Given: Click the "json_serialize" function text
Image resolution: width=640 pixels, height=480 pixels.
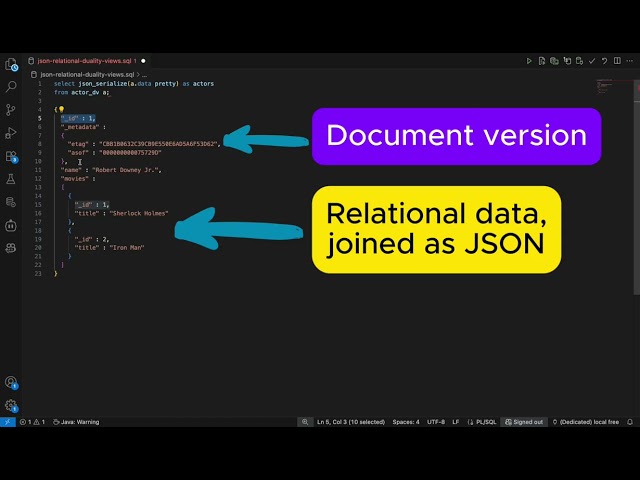Looking at the screenshot, I should (x=103, y=84).
